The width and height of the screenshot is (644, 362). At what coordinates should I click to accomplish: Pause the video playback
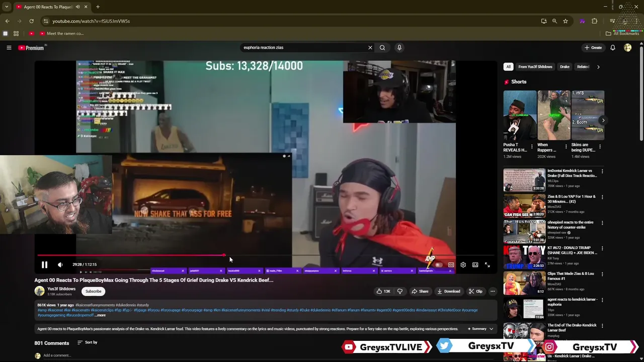click(44, 264)
